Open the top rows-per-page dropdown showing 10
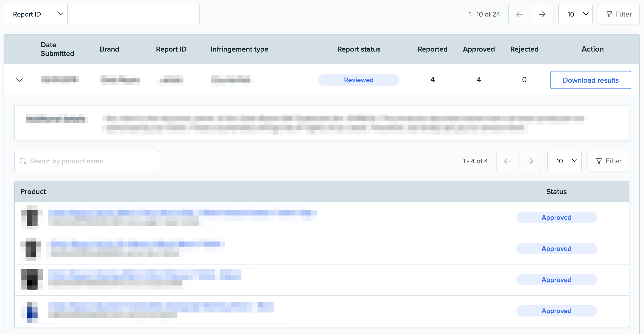This screenshot has width=644, height=334. point(575,14)
